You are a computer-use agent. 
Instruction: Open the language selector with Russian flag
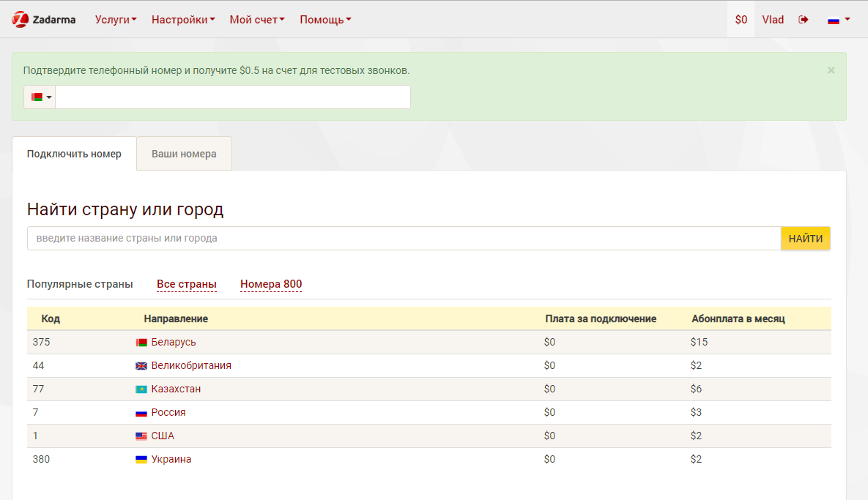[x=839, y=20]
